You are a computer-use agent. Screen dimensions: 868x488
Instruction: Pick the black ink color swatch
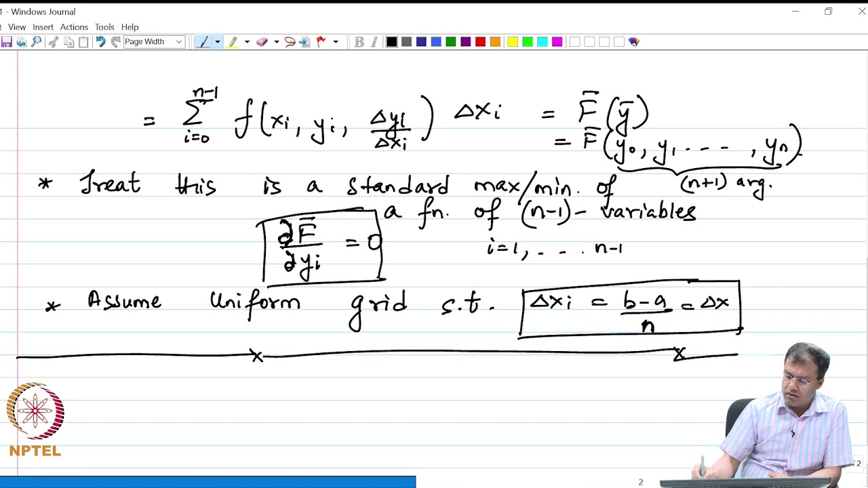pyautogui.click(x=391, y=42)
